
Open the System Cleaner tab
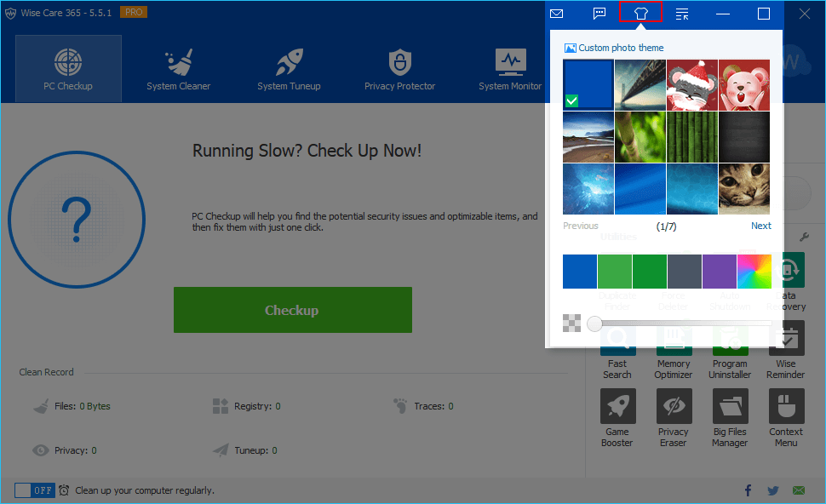click(x=179, y=68)
